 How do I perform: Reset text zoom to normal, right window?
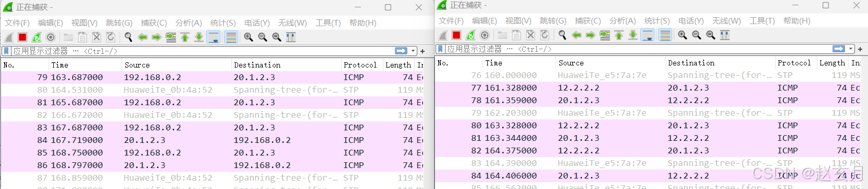pyautogui.click(x=711, y=35)
